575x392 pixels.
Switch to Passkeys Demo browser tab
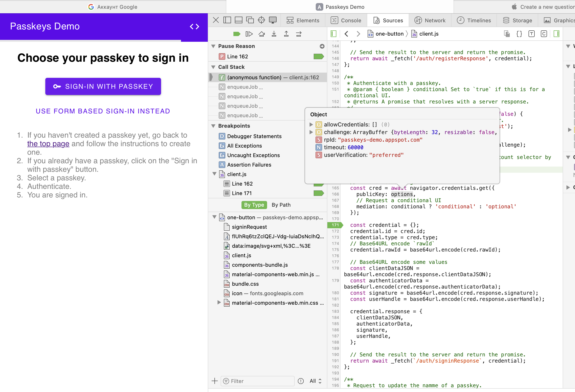point(340,7)
